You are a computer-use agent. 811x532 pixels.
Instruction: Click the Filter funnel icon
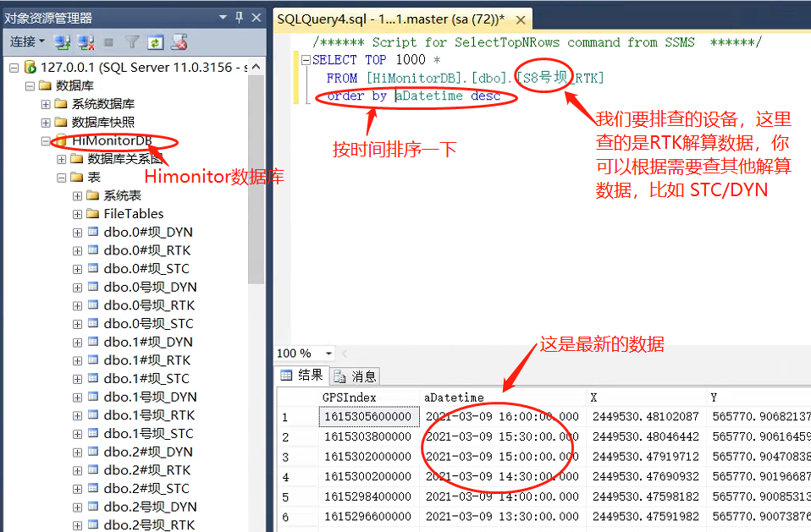click(132, 41)
